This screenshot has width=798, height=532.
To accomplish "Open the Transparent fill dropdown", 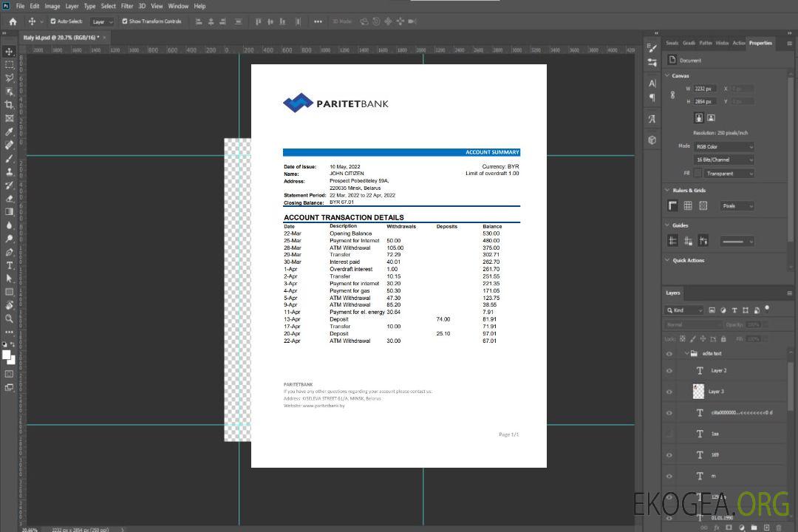I will [x=729, y=174].
